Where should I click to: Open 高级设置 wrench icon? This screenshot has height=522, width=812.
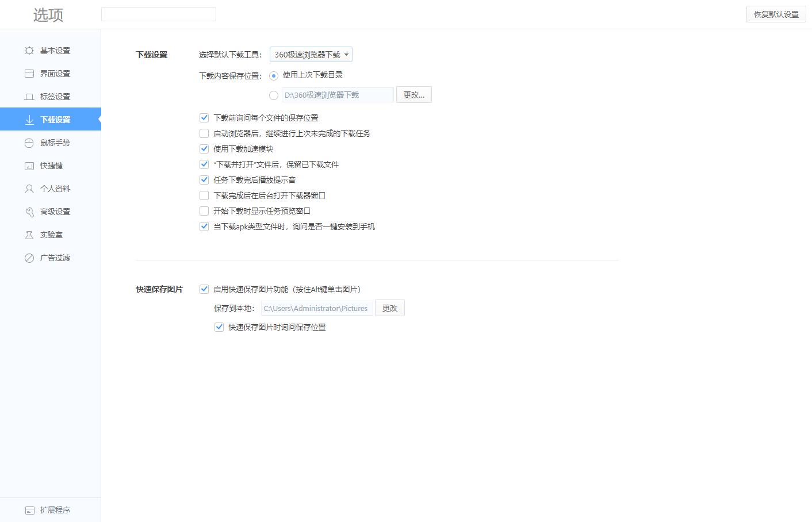(29, 212)
